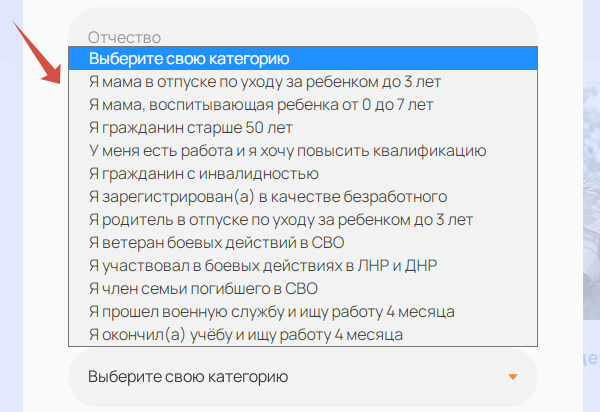
Task: Click the orange dropdown arrow of category selector
Action: [513, 377]
